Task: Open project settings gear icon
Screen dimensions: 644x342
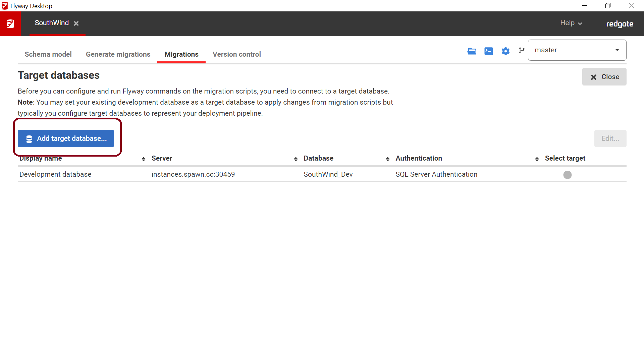Action: pyautogui.click(x=505, y=51)
